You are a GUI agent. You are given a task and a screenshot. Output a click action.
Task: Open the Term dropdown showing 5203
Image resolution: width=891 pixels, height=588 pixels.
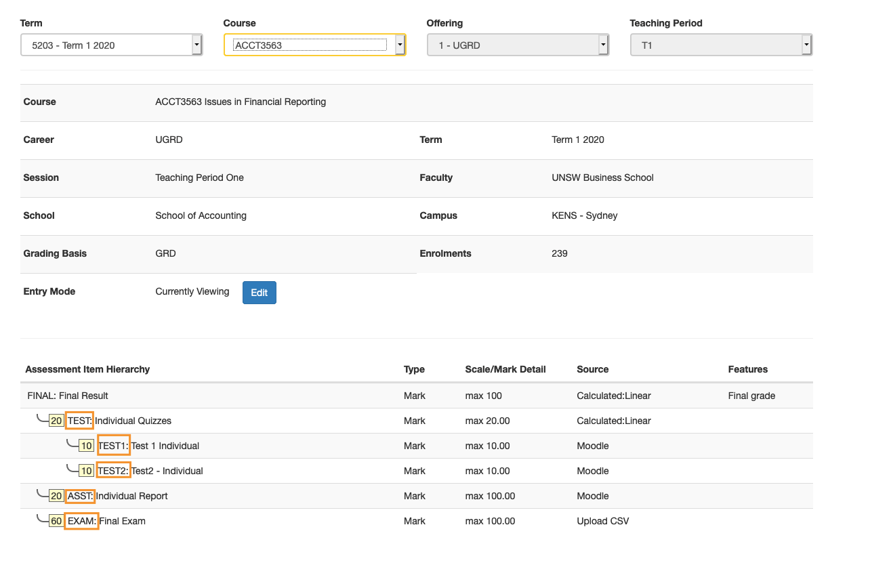111,45
